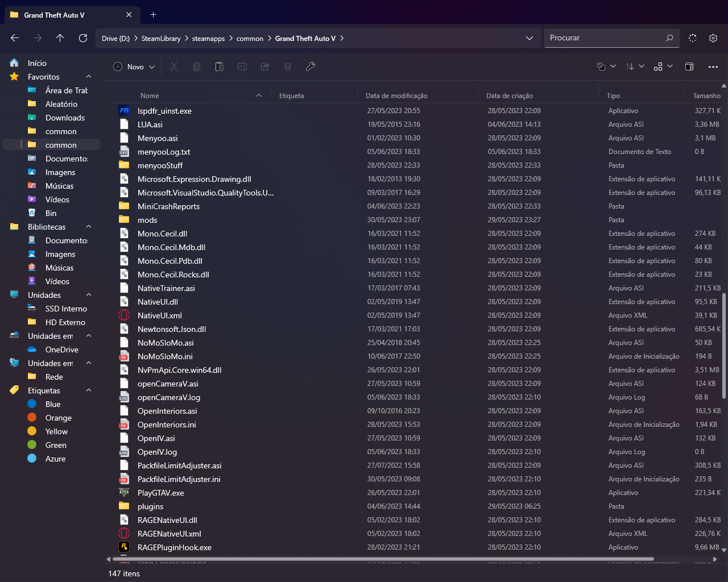The width and height of the screenshot is (728, 582).
Task: Click the lspdfr_uinst.exe file icon
Action: pos(124,111)
